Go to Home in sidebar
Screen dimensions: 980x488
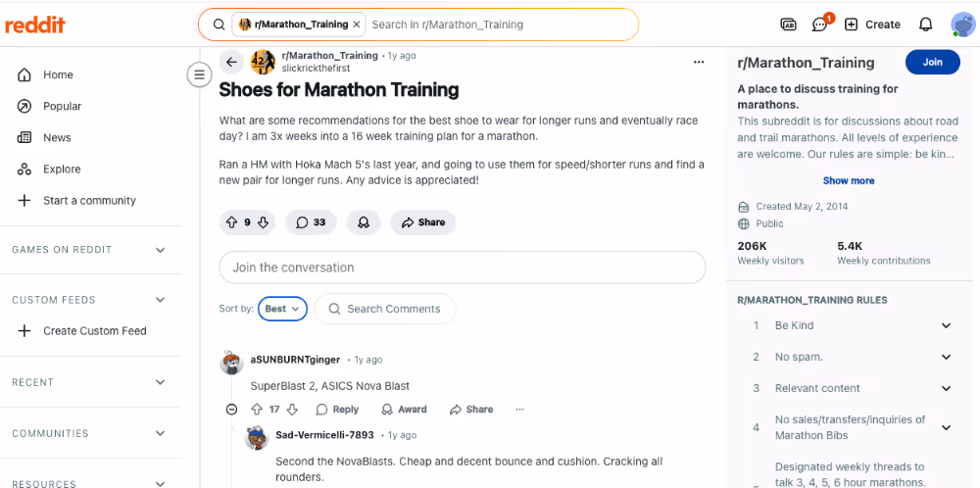(x=58, y=75)
